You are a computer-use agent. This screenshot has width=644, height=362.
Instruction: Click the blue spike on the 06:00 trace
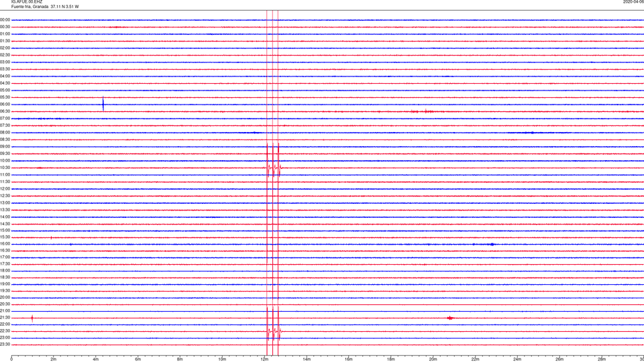tap(103, 104)
